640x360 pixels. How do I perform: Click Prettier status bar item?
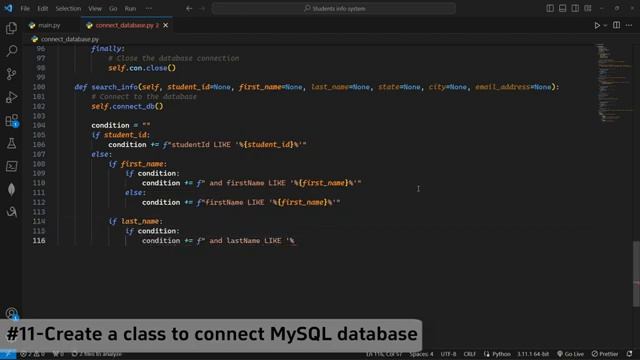coord(605,354)
